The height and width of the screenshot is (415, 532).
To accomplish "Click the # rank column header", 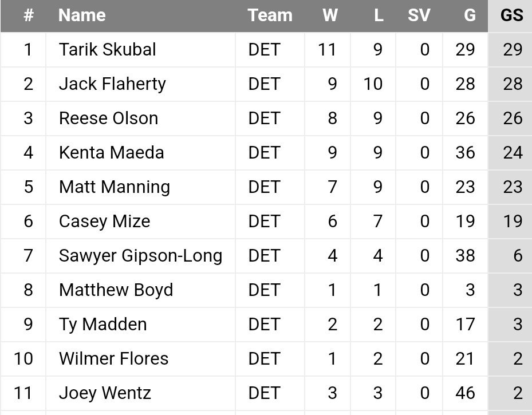I will point(28,15).
